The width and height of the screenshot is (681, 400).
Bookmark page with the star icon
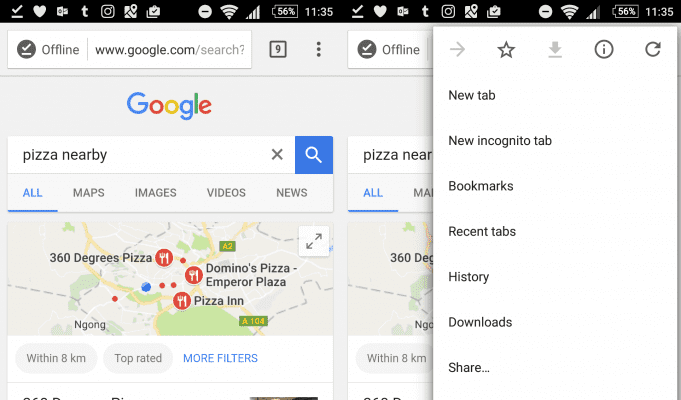coord(506,50)
